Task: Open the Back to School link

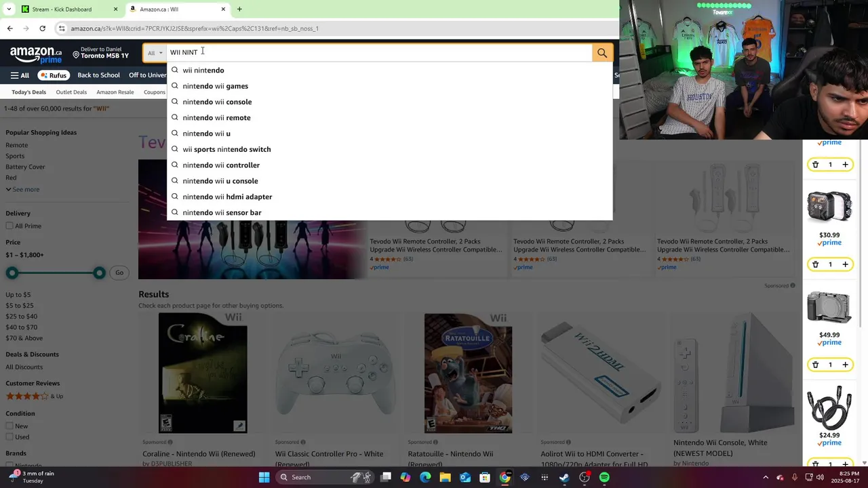Action: [98, 75]
